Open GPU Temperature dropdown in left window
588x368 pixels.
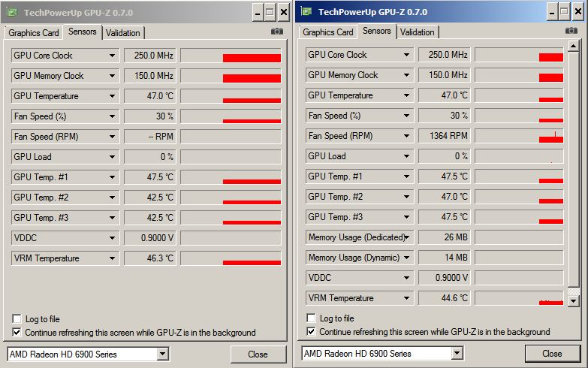(112, 96)
